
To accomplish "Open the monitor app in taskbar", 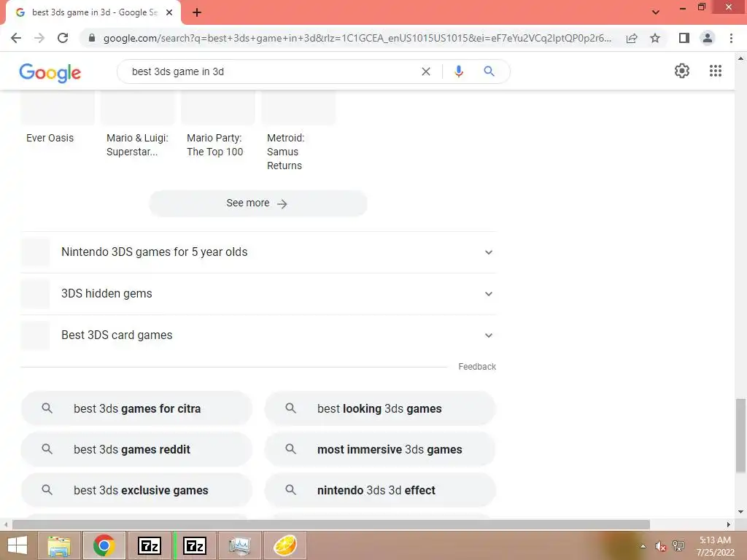I will [239, 545].
